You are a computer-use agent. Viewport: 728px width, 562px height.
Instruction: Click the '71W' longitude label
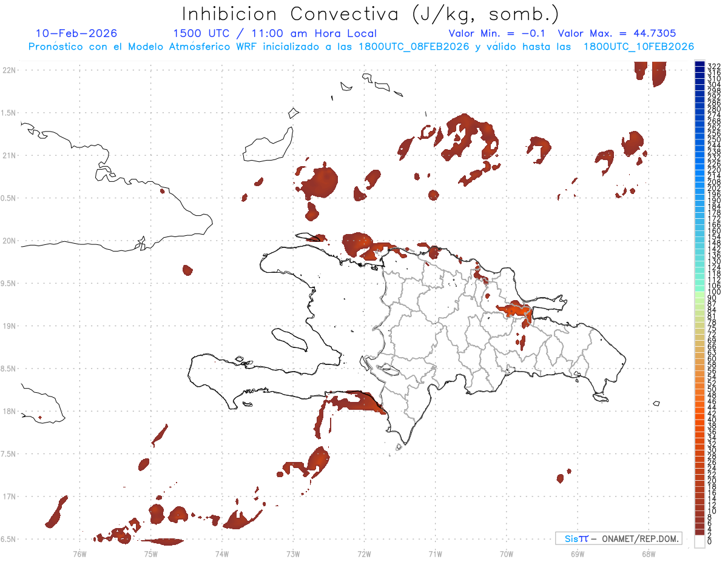pos(435,553)
